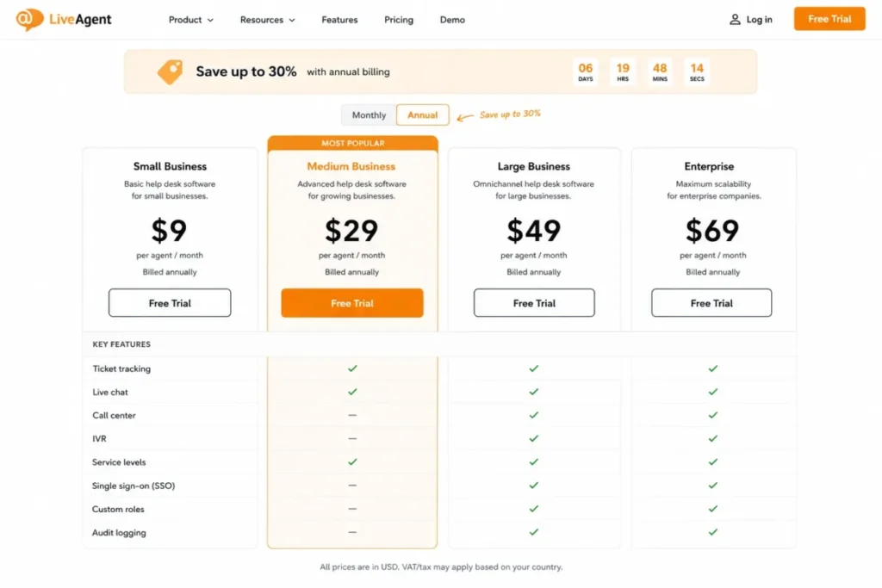Click the Custom roles checkmark under Enterprise
The width and height of the screenshot is (882, 588).
[712, 509]
